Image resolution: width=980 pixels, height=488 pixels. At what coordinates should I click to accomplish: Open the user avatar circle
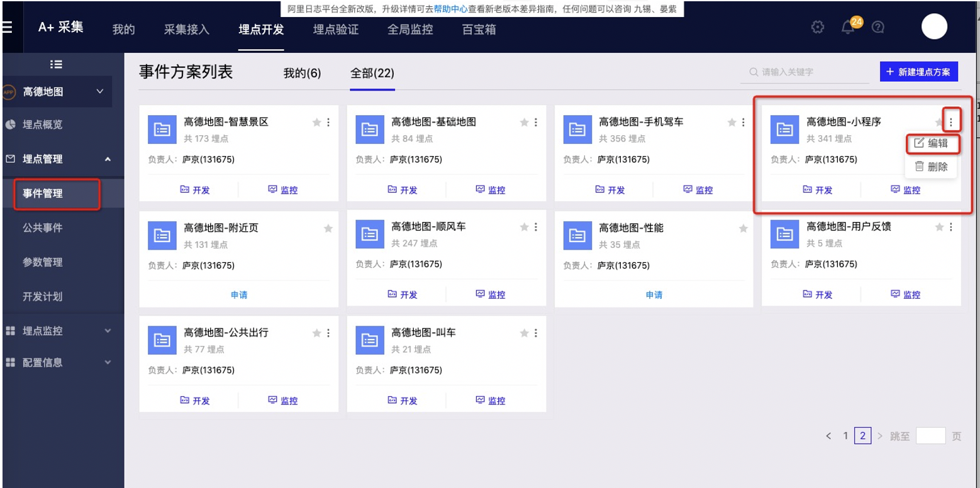pos(935,26)
